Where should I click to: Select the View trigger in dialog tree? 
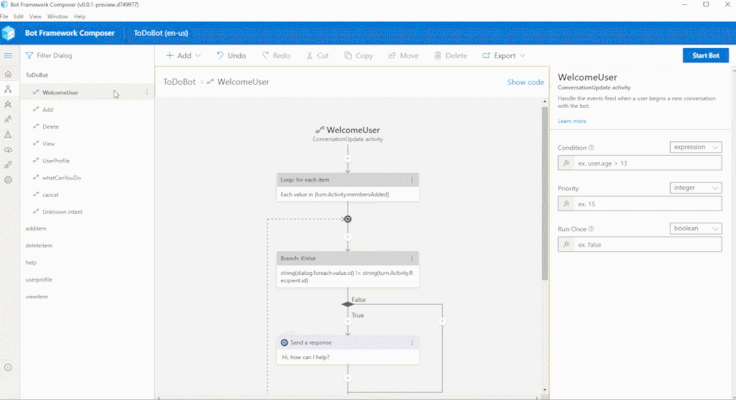[x=48, y=144]
